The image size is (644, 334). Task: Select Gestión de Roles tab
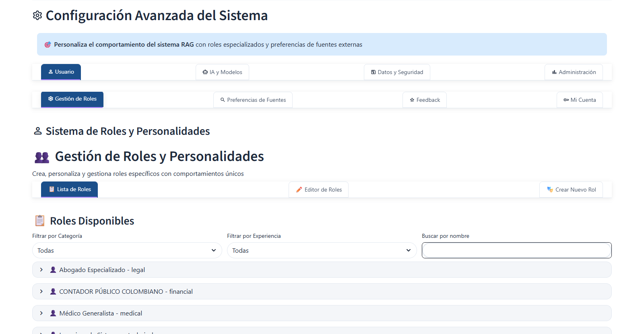pyautogui.click(x=72, y=99)
